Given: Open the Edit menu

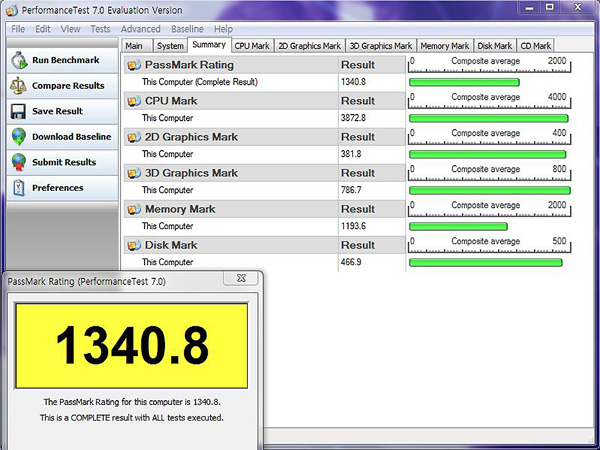Looking at the screenshot, I should 43,29.
